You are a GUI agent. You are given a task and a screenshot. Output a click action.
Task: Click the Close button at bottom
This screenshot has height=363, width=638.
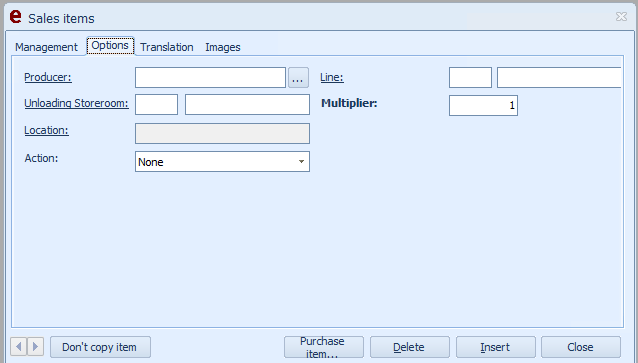(581, 347)
